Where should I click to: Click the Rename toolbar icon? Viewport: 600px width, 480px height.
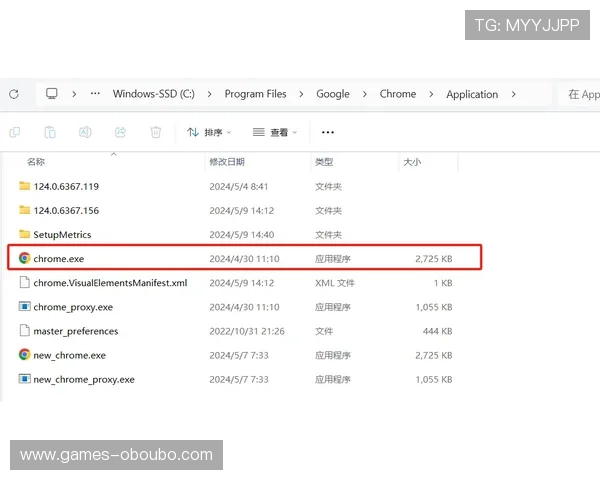point(85,132)
